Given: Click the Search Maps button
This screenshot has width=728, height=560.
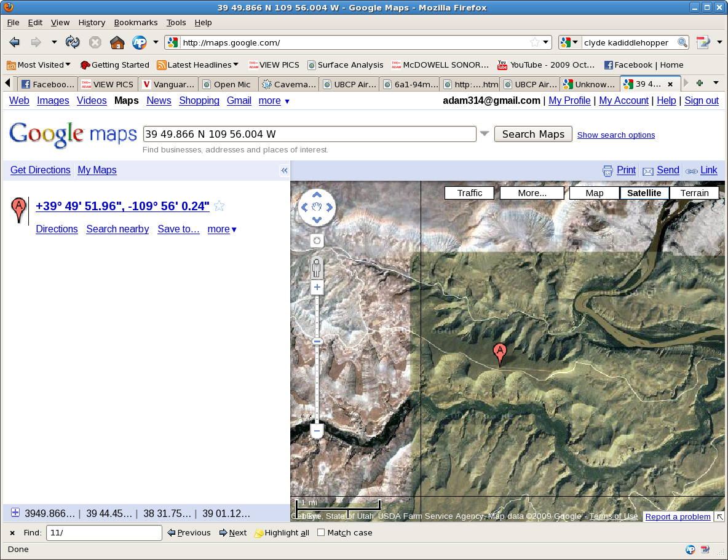Looking at the screenshot, I should (533, 134).
